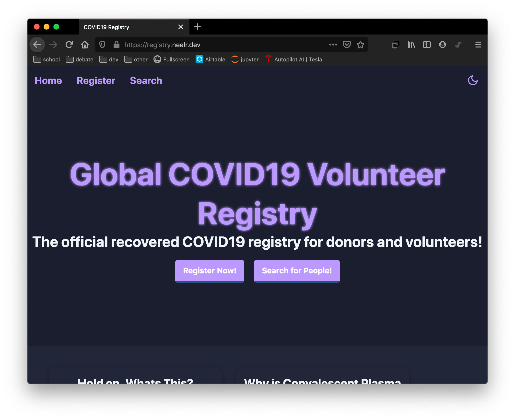Save page to Pocket
The width and height of the screenshot is (515, 420).
pos(347,45)
